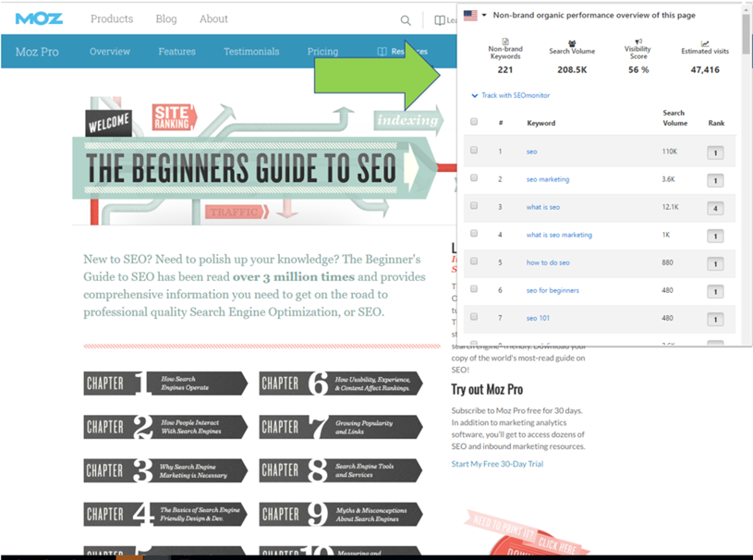
Task: Click rank badge for 'seo' row
Action: click(x=715, y=153)
